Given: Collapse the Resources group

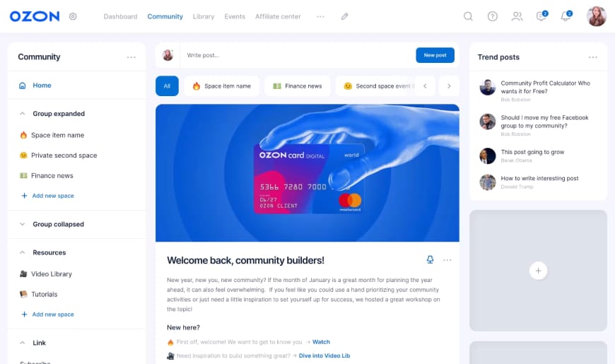Looking at the screenshot, I should [23, 252].
